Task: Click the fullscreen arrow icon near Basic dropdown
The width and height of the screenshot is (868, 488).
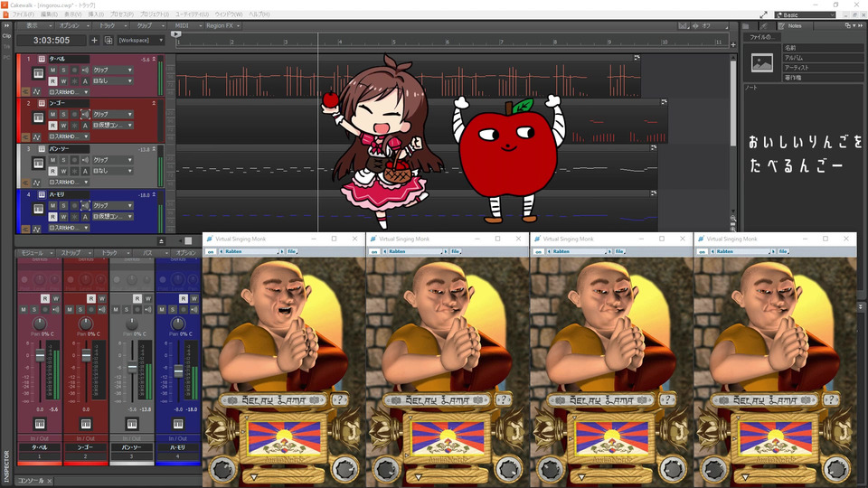Action: coord(763,15)
